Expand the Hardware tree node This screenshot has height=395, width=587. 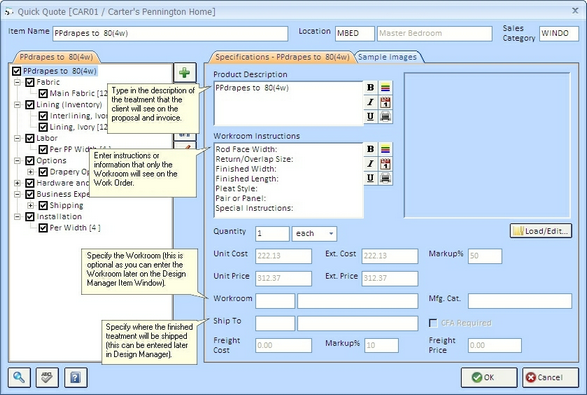17,183
